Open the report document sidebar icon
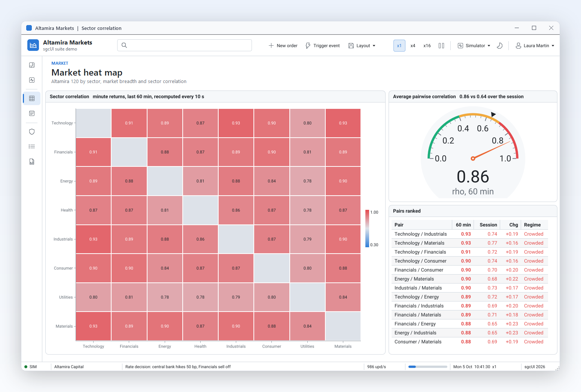 coord(32,162)
